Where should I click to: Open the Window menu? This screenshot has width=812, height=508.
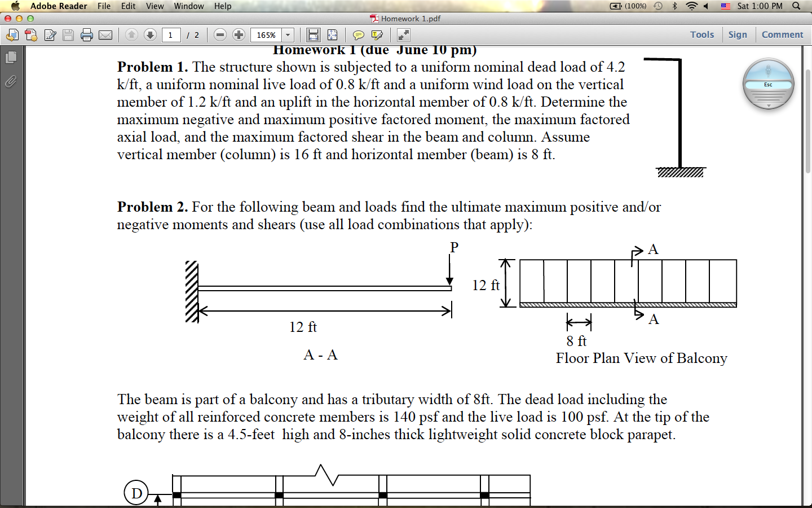pos(188,6)
